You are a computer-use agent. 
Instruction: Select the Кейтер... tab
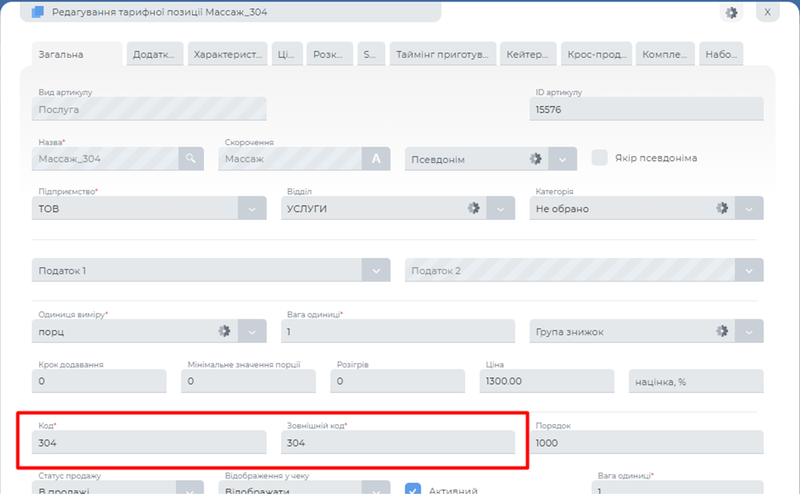point(527,55)
